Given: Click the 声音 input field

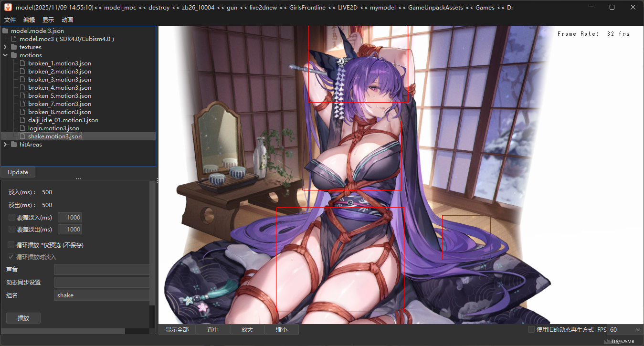Looking at the screenshot, I should 102,270.
